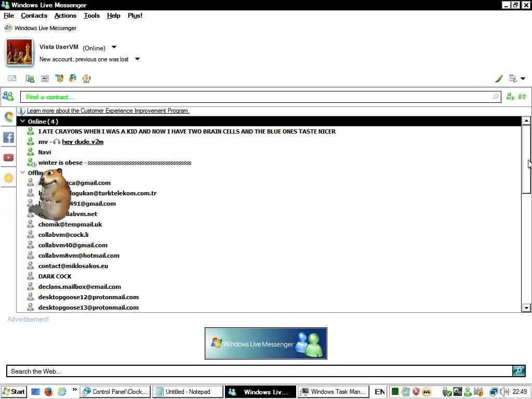Collapse the Online (4) group
This screenshot has width=532, height=399.
23,121
